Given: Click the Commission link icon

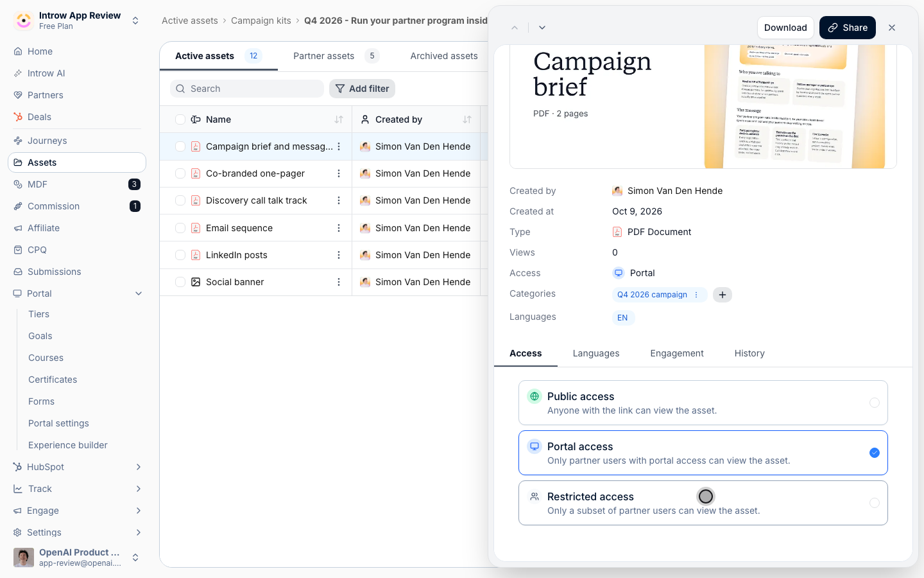Looking at the screenshot, I should 18,206.
